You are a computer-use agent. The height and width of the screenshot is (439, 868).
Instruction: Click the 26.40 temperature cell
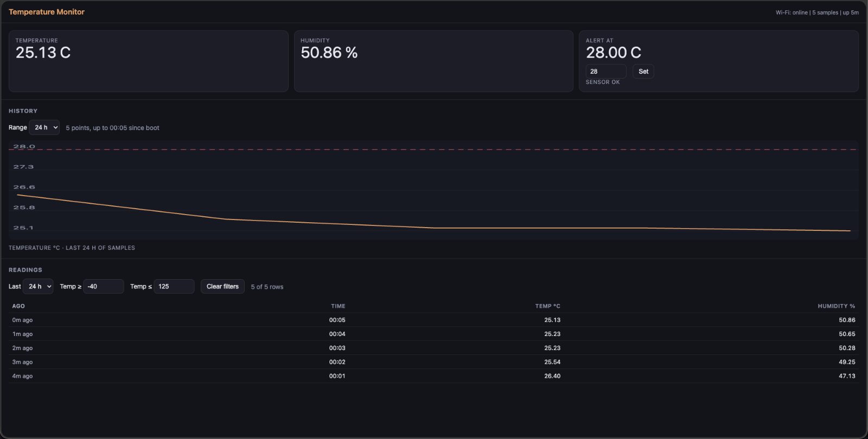click(552, 376)
